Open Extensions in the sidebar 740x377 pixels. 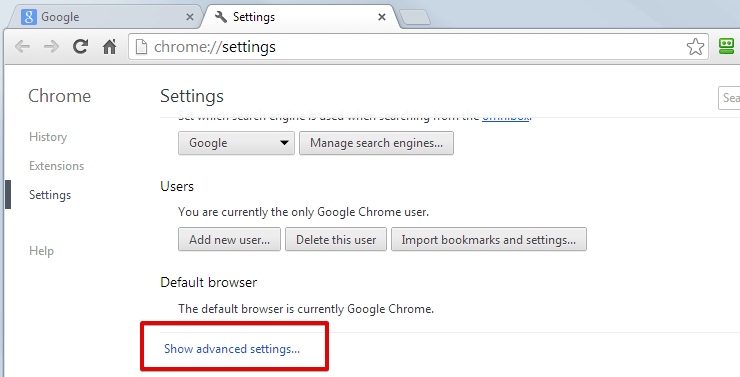pos(57,166)
